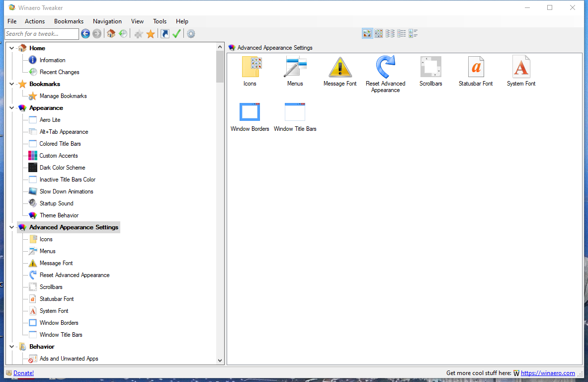Select Message Font in the tree
The height and width of the screenshot is (382, 588).
pos(56,264)
